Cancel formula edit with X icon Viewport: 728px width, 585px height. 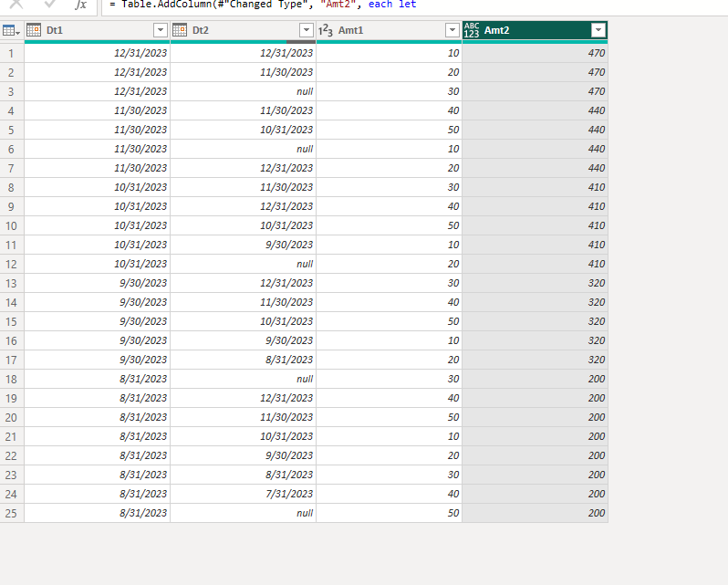tap(16, 5)
